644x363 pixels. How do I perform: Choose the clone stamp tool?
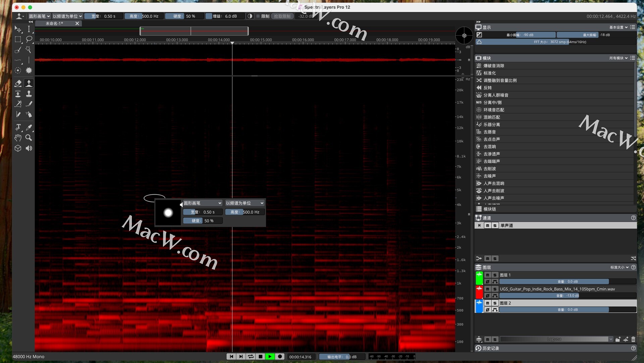coord(29,94)
